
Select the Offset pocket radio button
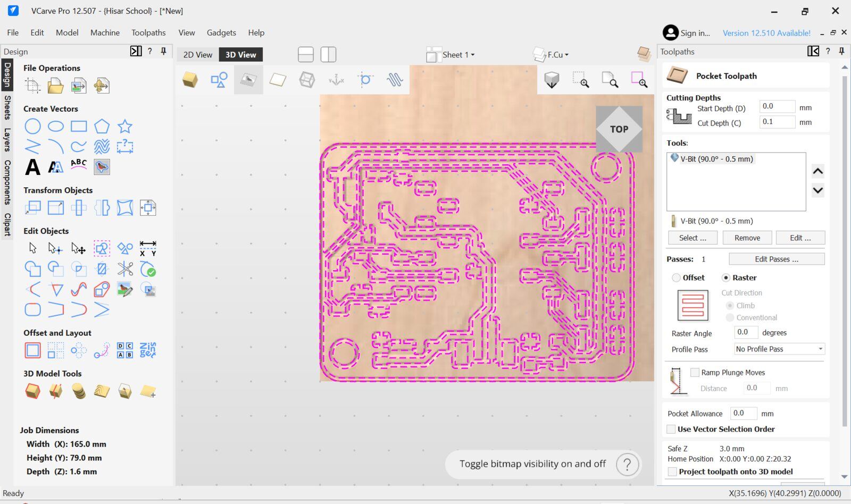676,278
